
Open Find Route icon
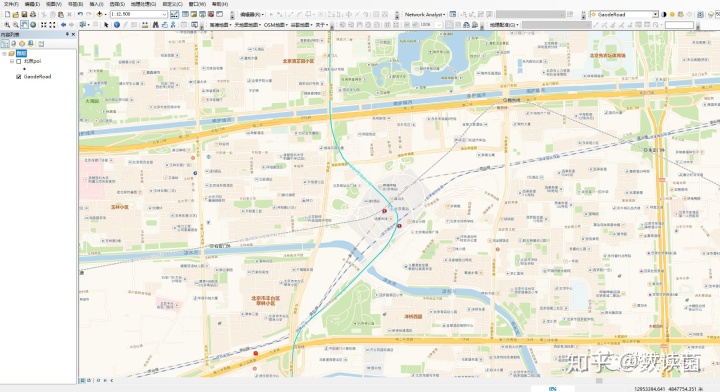(164, 24)
